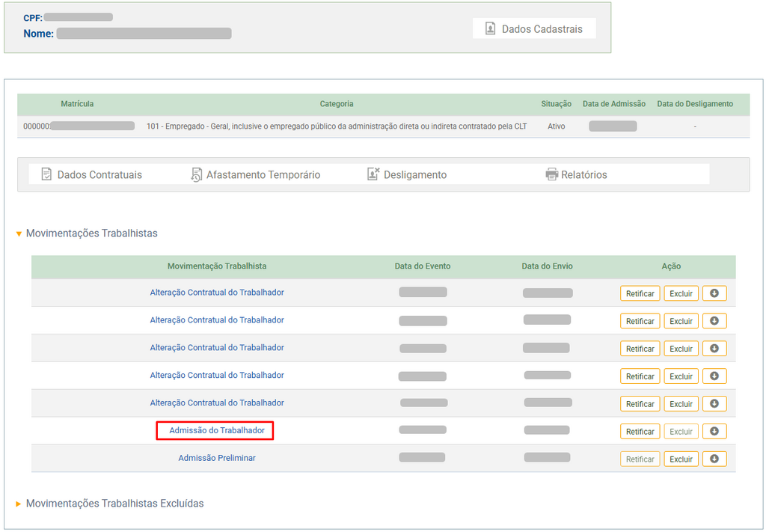The width and height of the screenshot is (766, 532).
Task: Click the Relatórios printer icon
Action: click(x=552, y=174)
